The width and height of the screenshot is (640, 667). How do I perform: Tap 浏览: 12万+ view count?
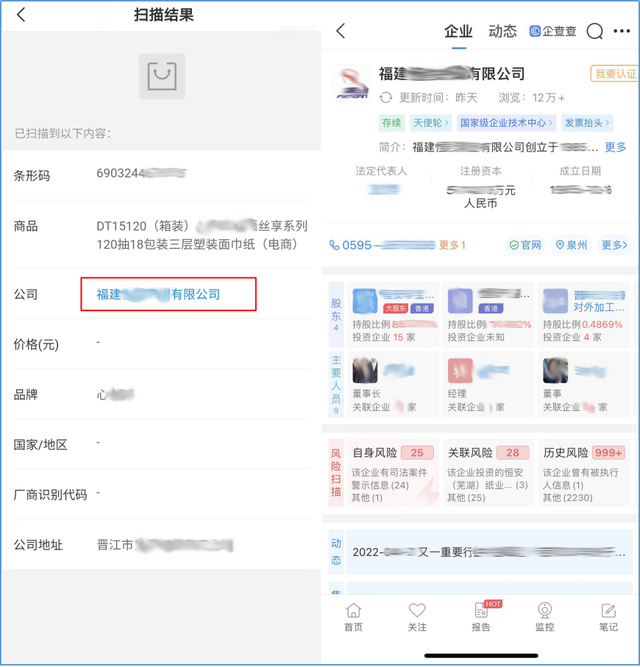pos(532,98)
